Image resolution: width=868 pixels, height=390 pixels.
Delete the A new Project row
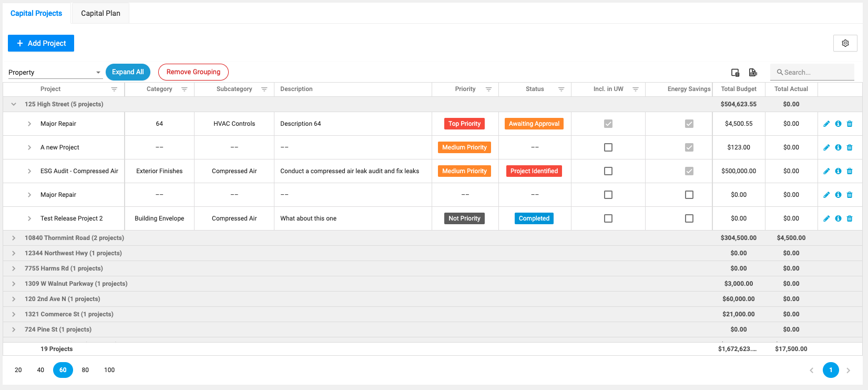pyautogui.click(x=850, y=147)
